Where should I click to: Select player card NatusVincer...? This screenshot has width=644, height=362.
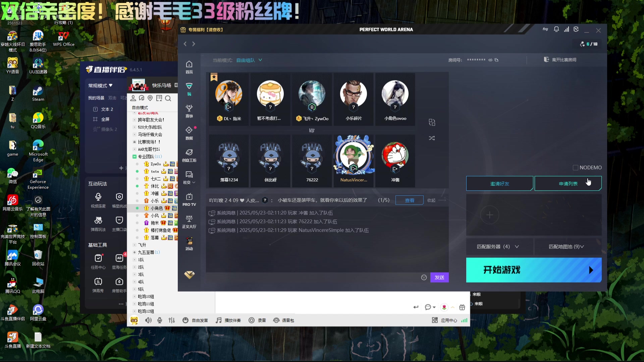pos(354,161)
